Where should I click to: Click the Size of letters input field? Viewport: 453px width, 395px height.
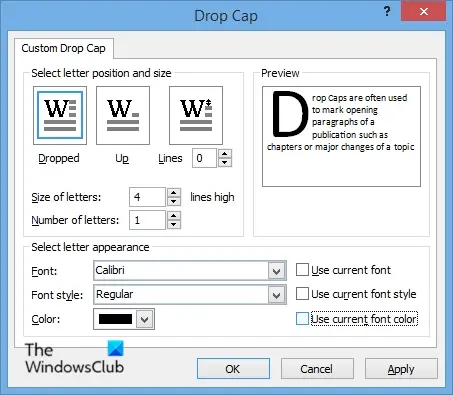[x=147, y=197]
